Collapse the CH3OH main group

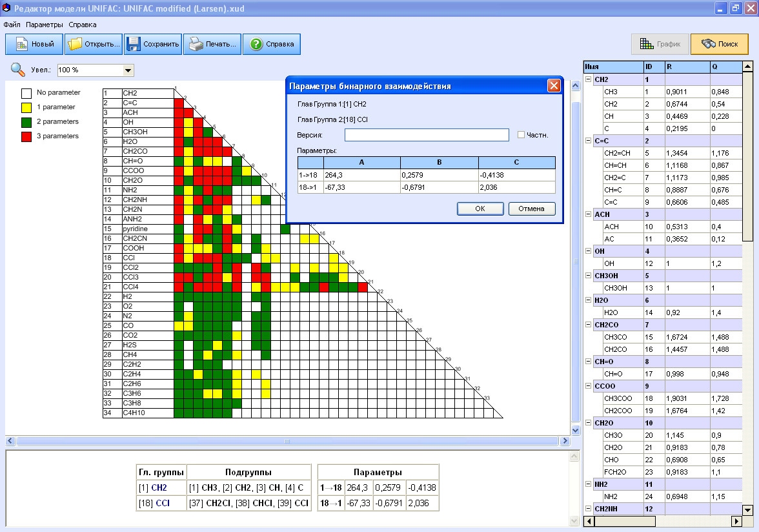click(x=589, y=276)
